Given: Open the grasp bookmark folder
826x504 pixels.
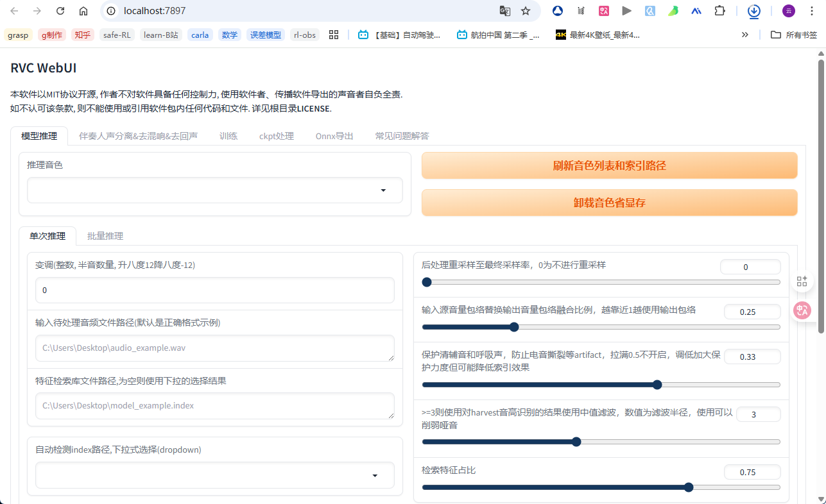Looking at the screenshot, I should (18, 35).
